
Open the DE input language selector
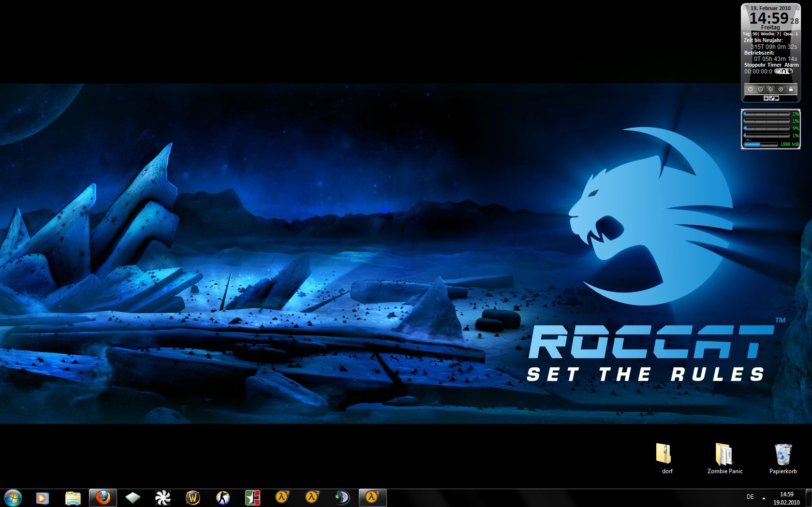pyautogui.click(x=750, y=497)
